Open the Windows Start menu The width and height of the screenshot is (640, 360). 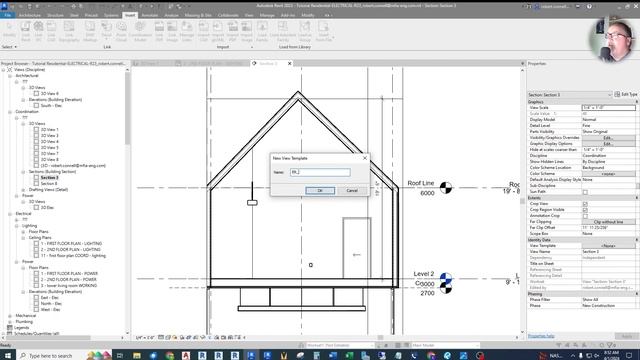click(x=7, y=356)
